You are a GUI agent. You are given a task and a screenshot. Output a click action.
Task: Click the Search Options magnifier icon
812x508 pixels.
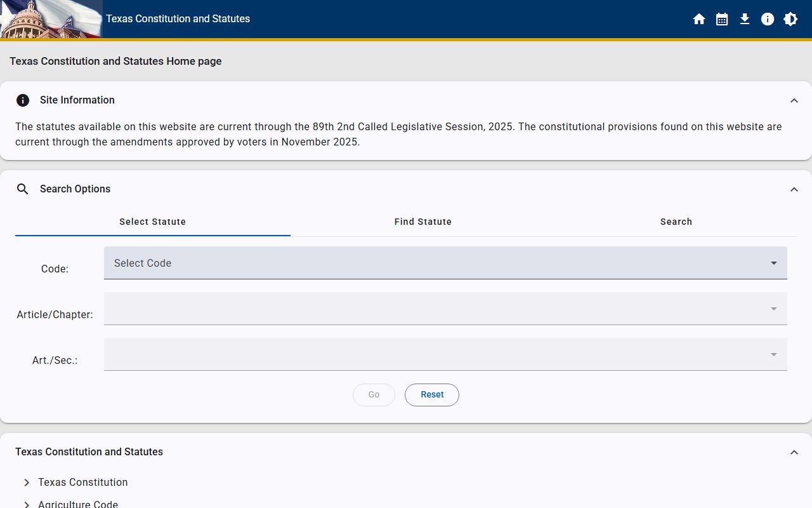pyautogui.click(x=23, y=189)
